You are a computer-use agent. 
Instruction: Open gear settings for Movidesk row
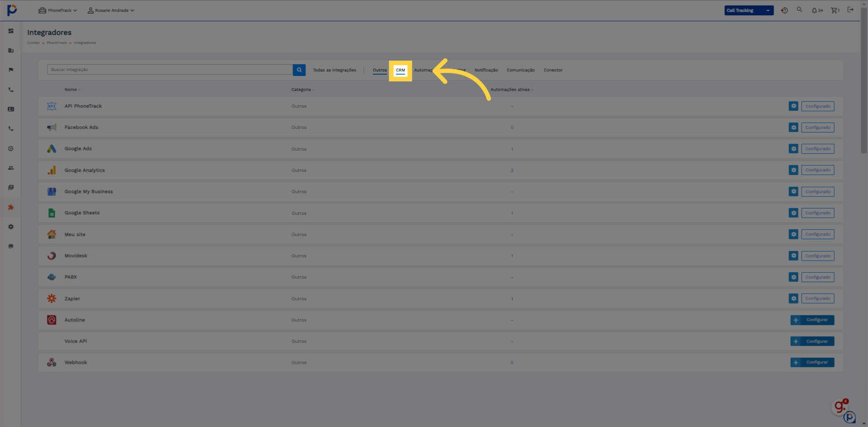[793, 256]
